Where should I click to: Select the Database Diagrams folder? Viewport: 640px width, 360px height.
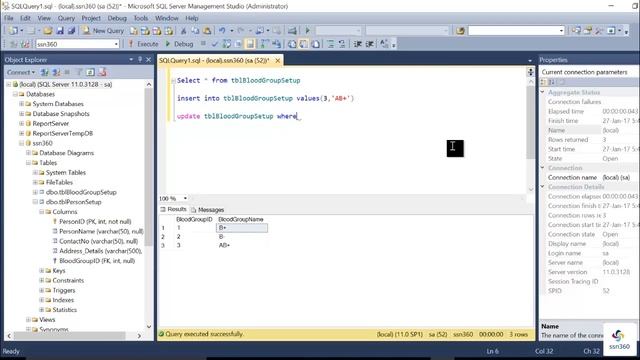pyautogui.click(x=67, y=153)
